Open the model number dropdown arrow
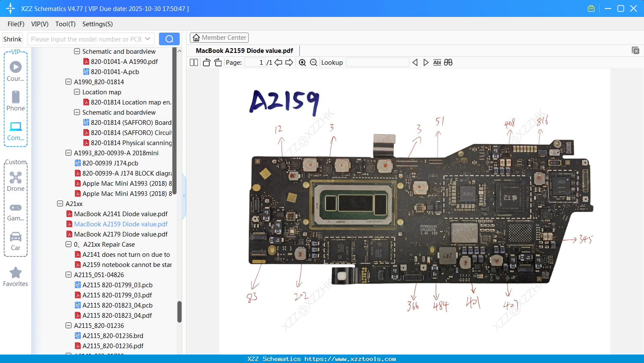 click(x=148, y=39)
